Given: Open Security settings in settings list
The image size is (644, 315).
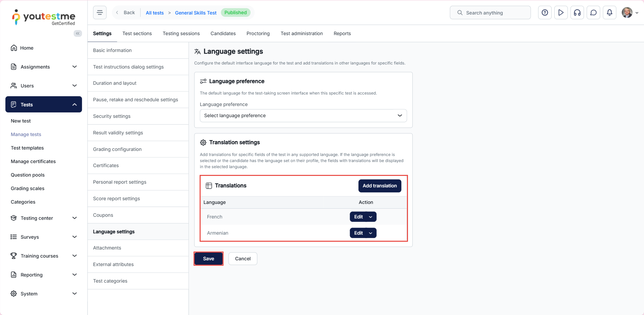Looking at the screenshot, I should click(x=112, y=116).
